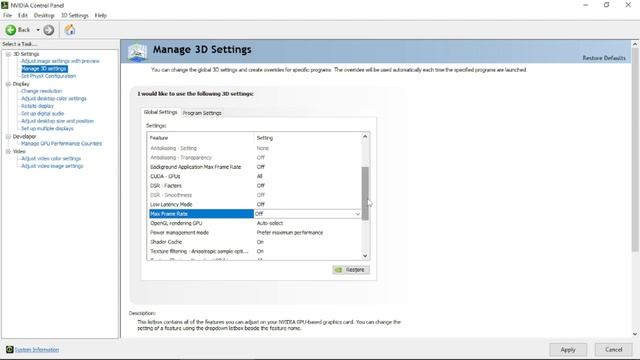Screen dimensions: 640x360
Task: Click the Forward navigation arrow icon
Action: [x=49, y=30]
